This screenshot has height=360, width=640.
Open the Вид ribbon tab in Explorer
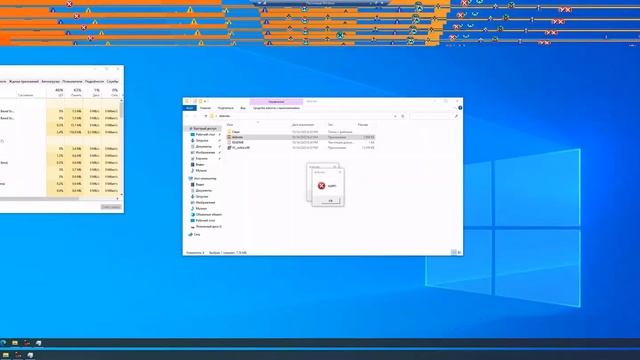point(243,108)
